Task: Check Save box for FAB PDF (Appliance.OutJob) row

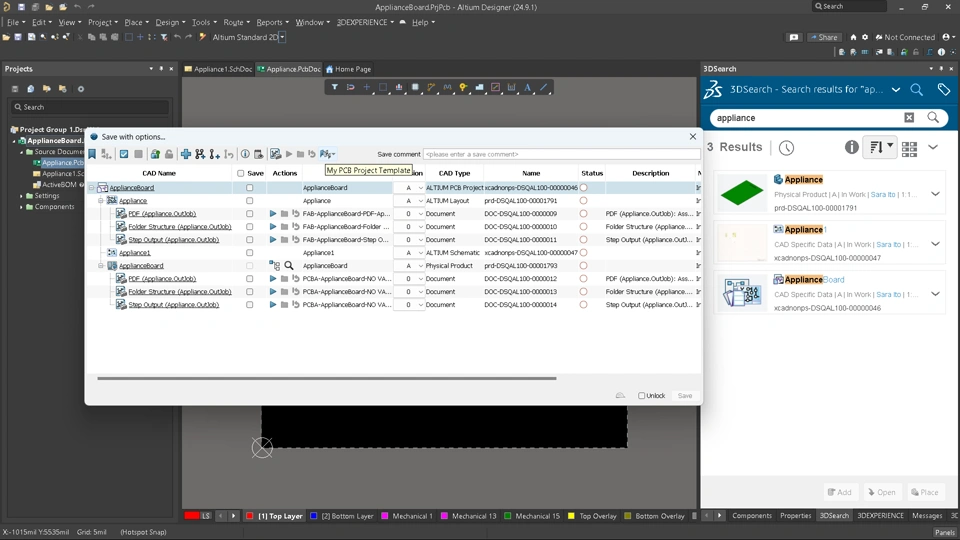Action: pyautogui.click(x=249, y=214)
